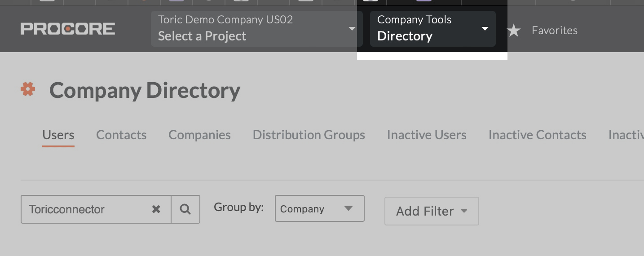
Task: Open the Select a Project dropdown
Action: [x=256, y=29]
